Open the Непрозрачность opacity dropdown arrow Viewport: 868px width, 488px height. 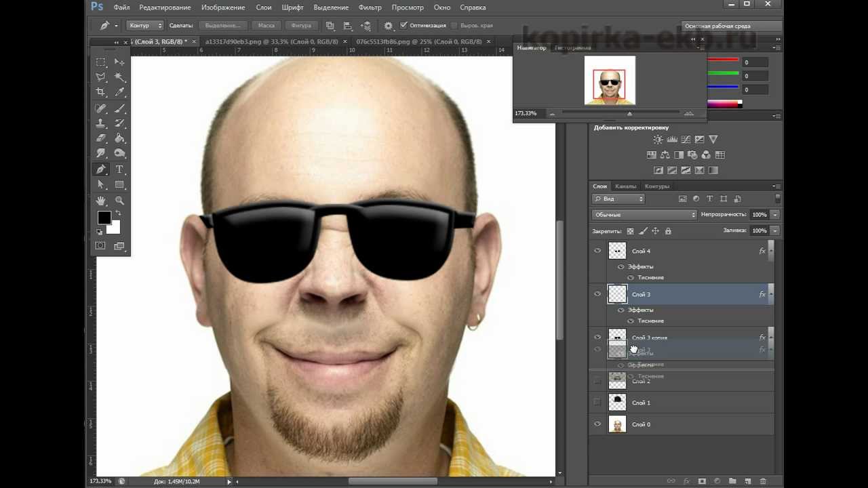click(774, 215)
